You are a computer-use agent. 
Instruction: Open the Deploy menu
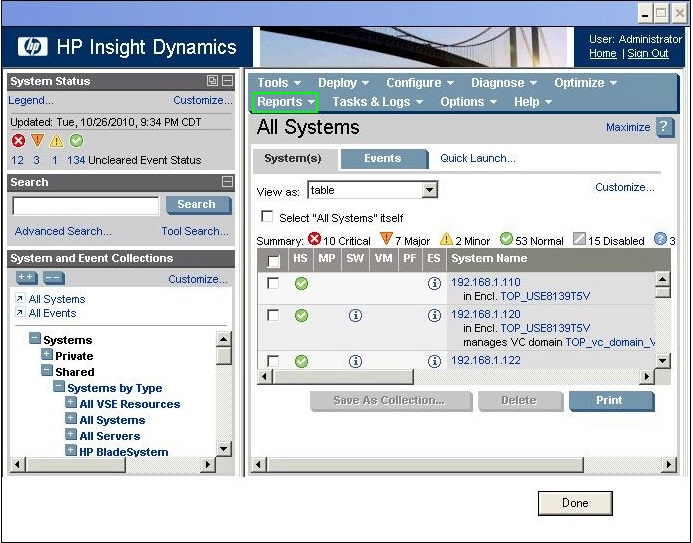[343, 83]
